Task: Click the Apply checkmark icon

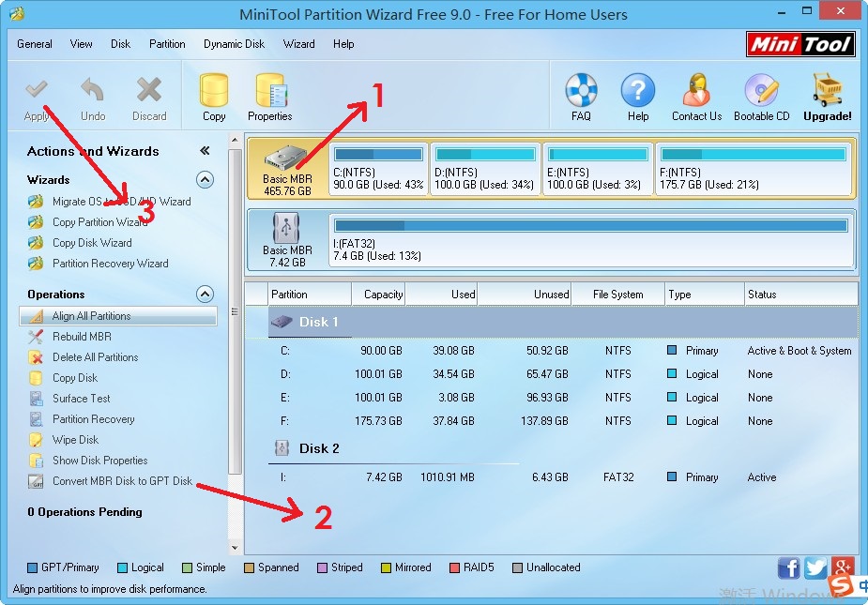Action: (x=37, y=89)
